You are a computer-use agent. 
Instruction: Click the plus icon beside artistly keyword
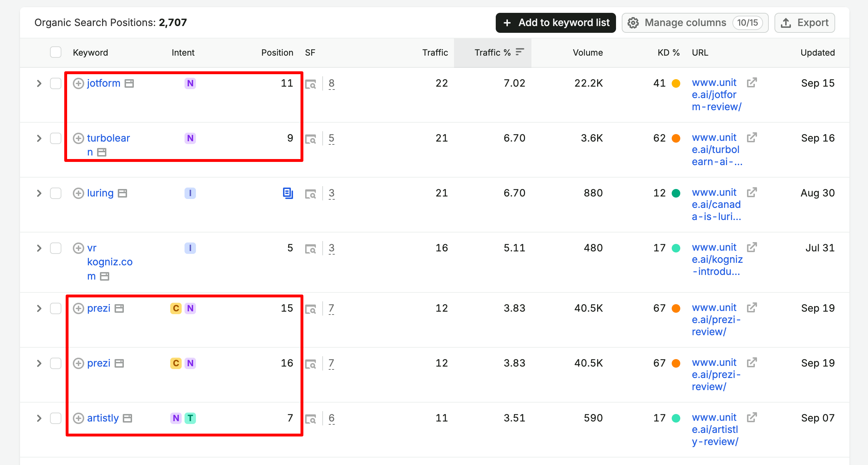[x=78, y=418]
